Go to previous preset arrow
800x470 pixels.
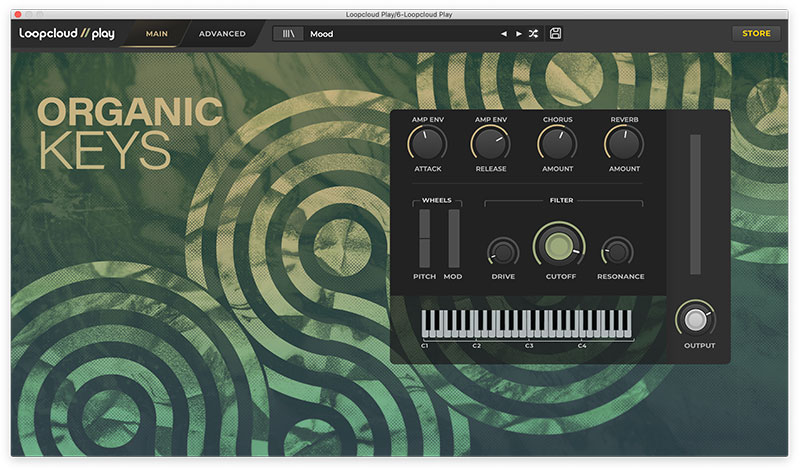click(x=504, y=34)
